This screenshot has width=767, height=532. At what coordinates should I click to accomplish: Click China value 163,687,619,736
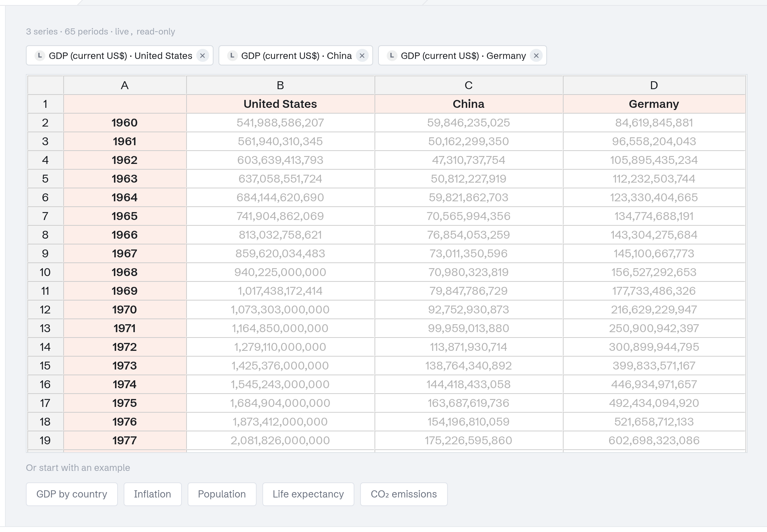pyautogui.click(x=469, y=403)
